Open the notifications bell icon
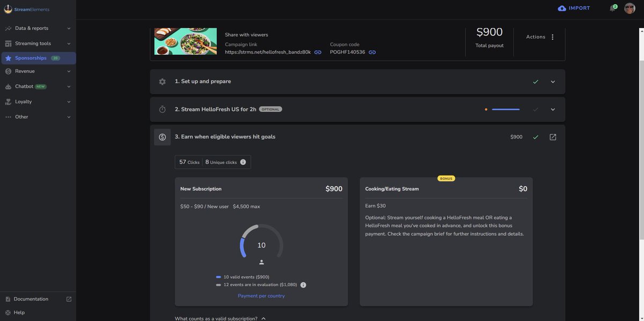 612,8
